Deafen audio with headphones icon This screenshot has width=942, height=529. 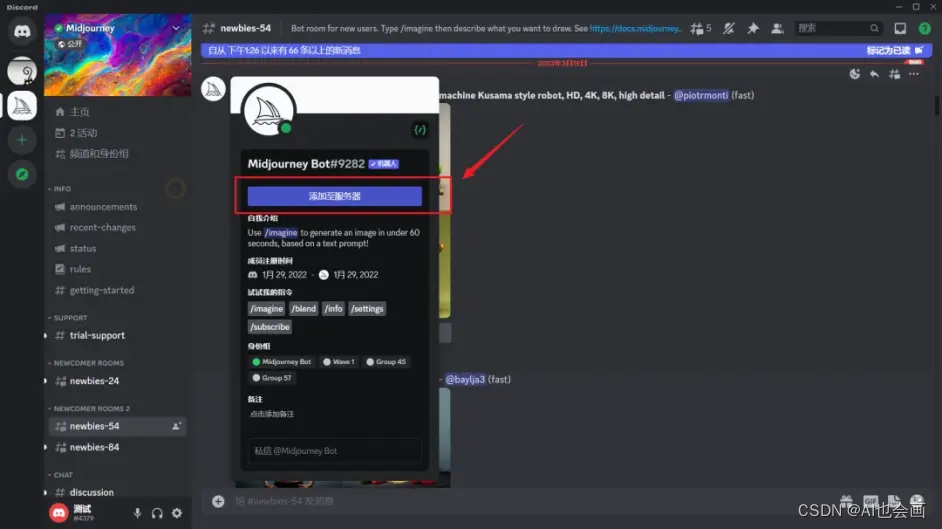tap(157, 513)
